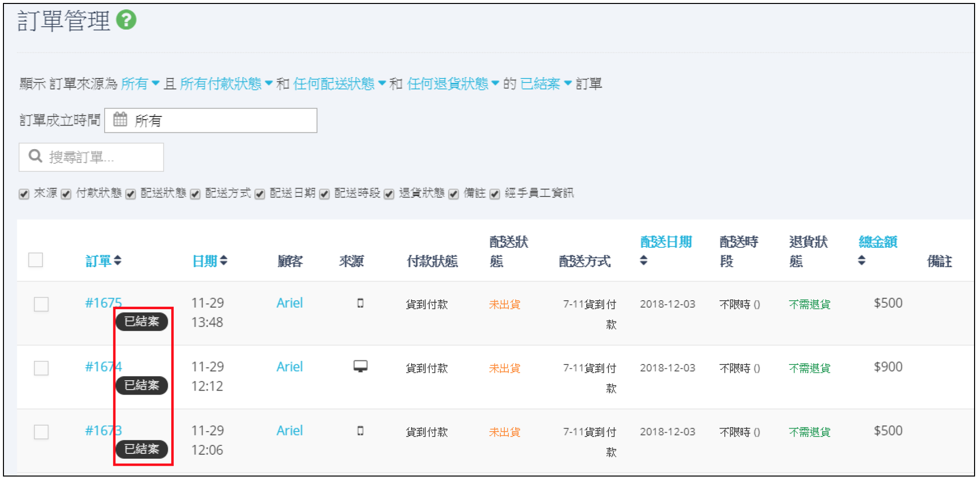Screen dimensions: 980x479
Task: Click the 搜尋訂單 search input
Action: pos(91,157)
